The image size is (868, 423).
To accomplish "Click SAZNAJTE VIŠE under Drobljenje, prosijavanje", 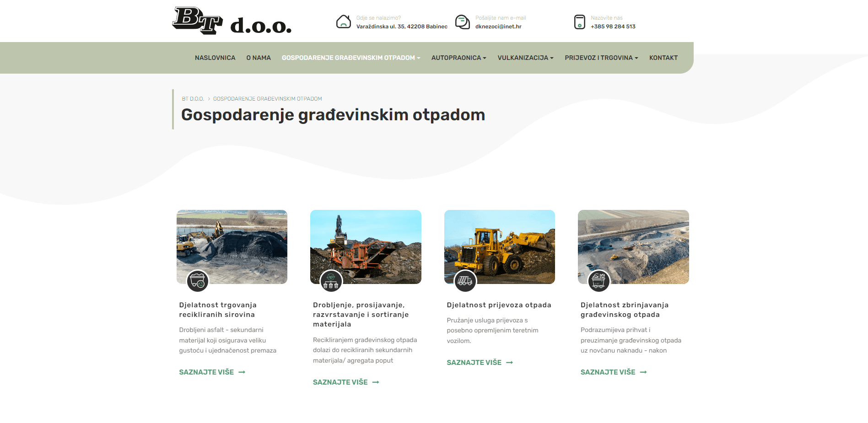I will (340, 382).
